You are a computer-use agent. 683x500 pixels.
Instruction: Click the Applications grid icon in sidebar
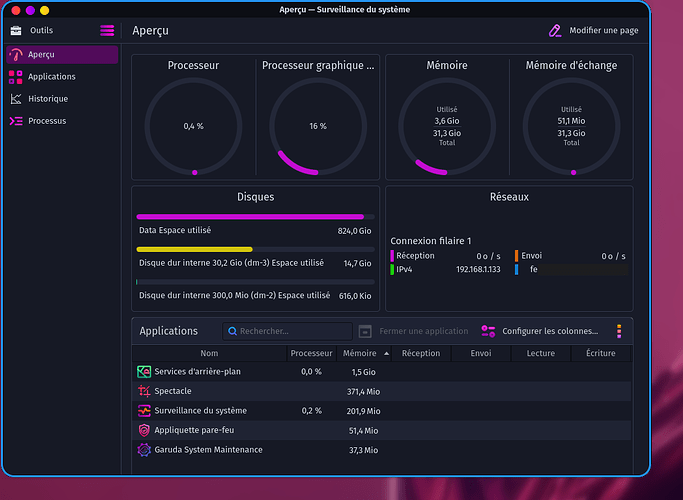(x=16, y=76)
